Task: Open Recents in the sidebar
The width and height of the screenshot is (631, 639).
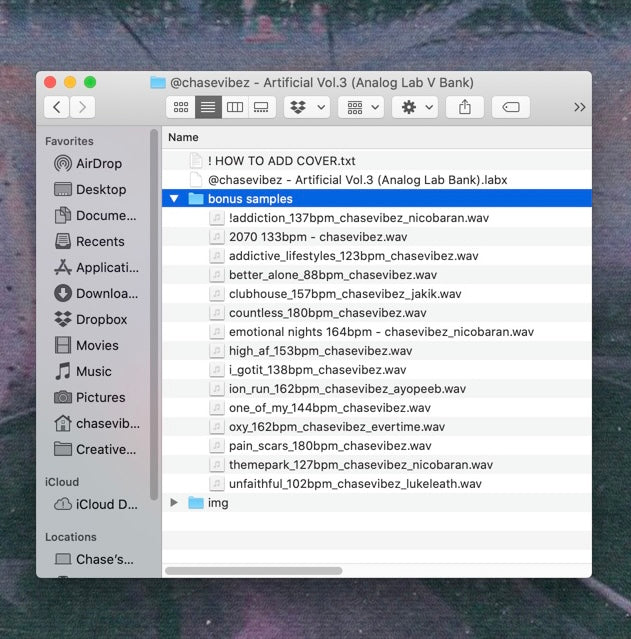Action: click(x=89, y=242)
